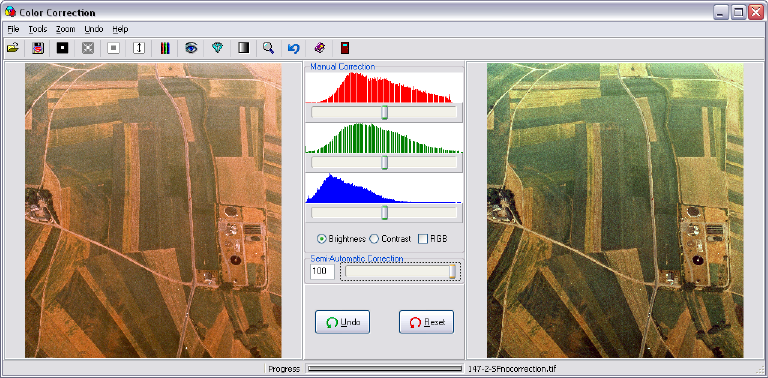Viewport: 768px width, 378px height.
Task: Click the corrected green aerial image
Action: (615, 211)
